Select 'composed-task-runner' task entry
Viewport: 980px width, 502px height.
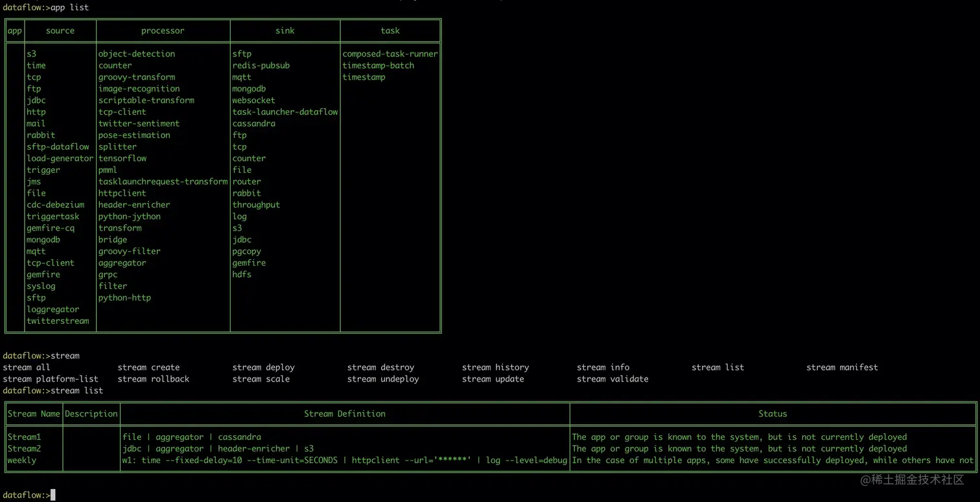pyautogui.click(x=390, y=54)
